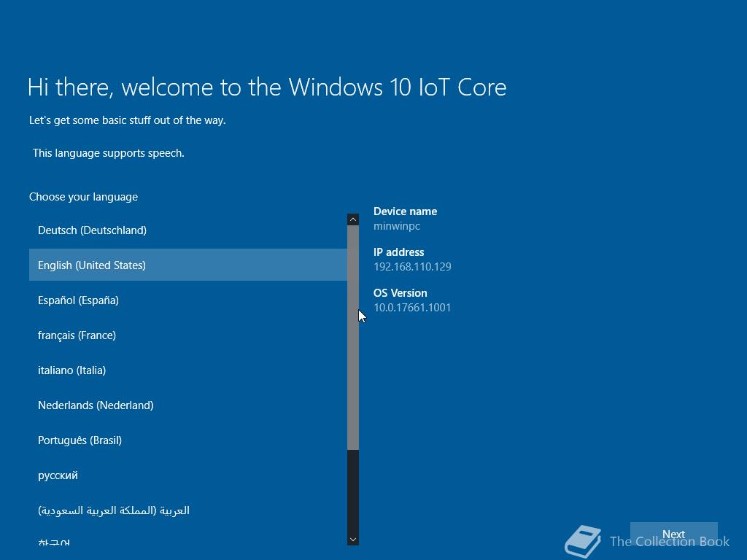
Task: Click the IP address 192.168.110.129
Action: (x=412, y=267)
